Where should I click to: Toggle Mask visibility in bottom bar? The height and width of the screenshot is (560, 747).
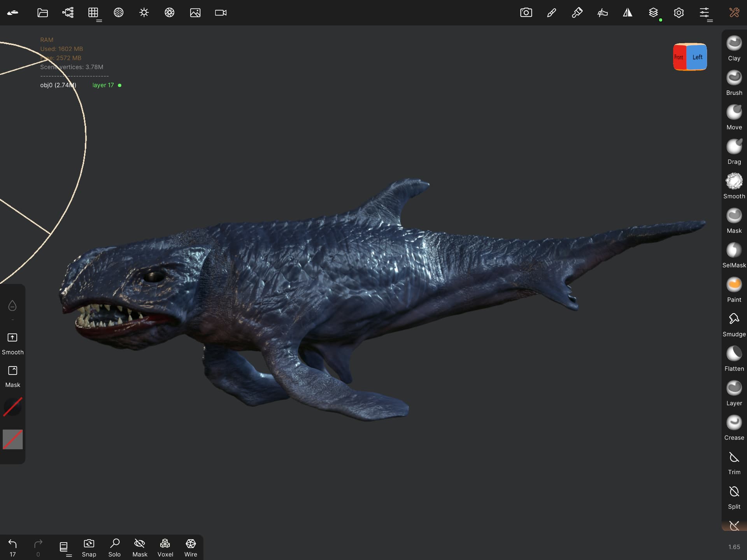coord(140,548)
